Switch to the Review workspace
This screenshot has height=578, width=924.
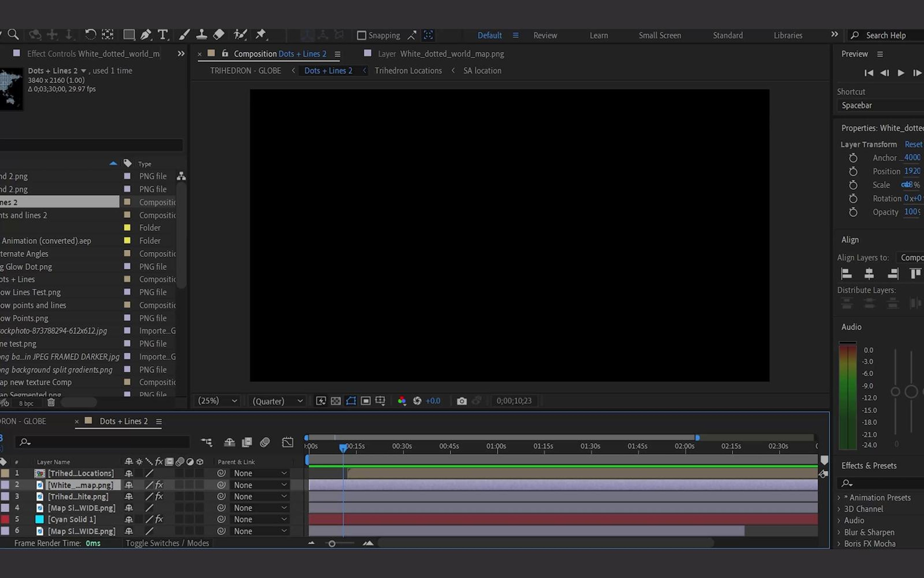tap(545, 35)
